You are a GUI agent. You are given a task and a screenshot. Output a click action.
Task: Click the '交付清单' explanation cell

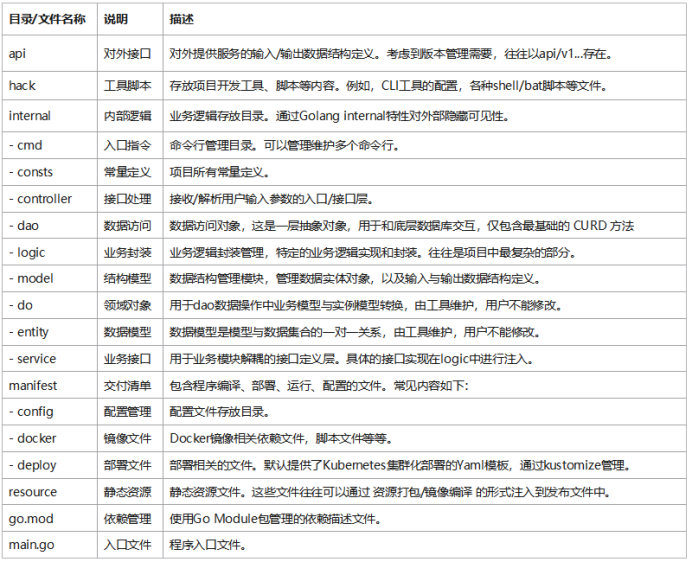[x=128, y=385]
